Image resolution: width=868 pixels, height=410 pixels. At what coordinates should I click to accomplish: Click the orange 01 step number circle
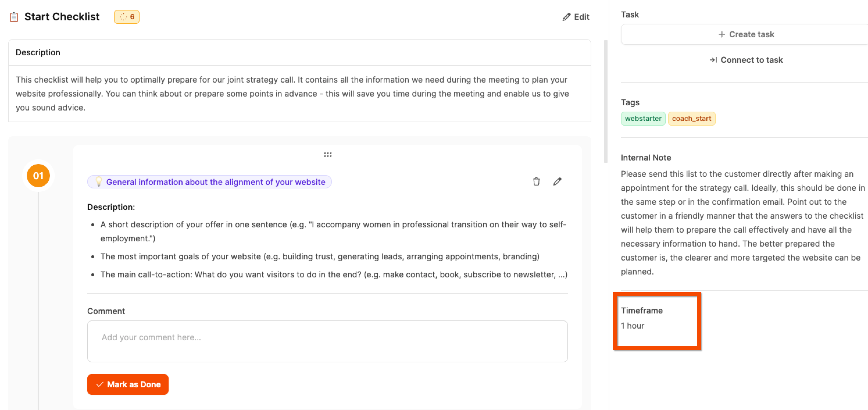pyautogui.click(x=38, y=176)
